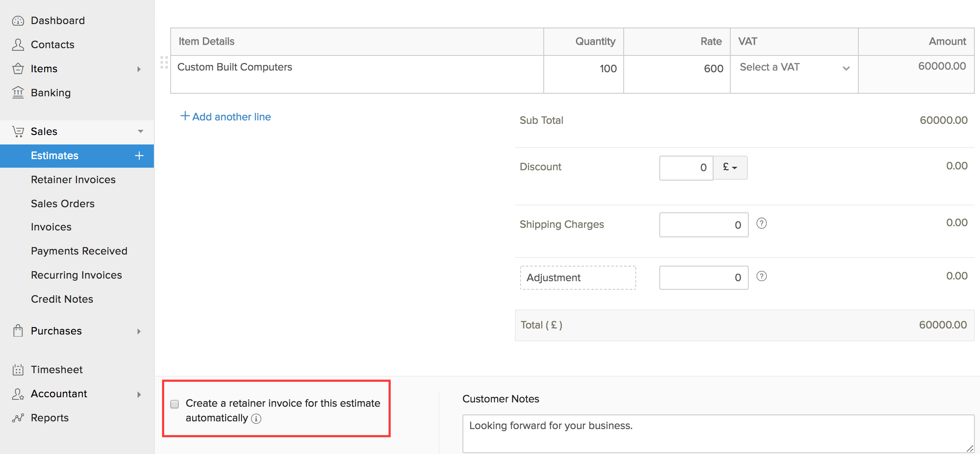Screen dimensions: 980x454
Task: Click the Discount amount input
Action: 686,168
